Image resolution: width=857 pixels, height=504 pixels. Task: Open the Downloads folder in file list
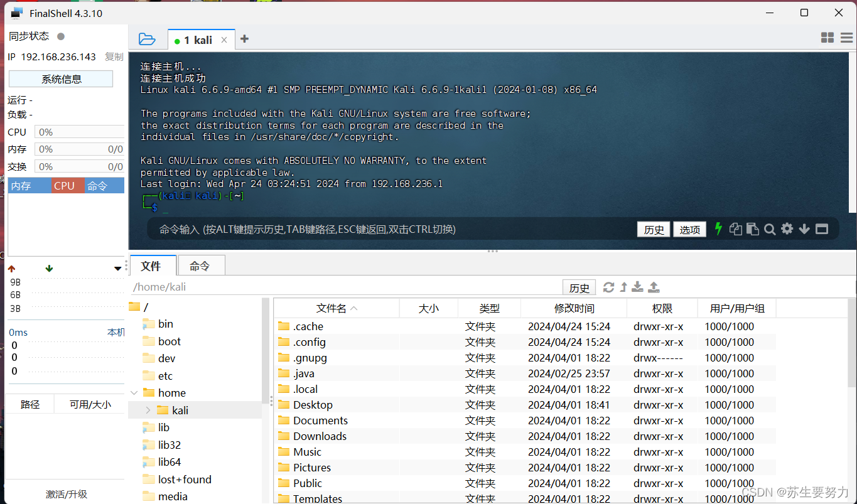tap(319, 436)
